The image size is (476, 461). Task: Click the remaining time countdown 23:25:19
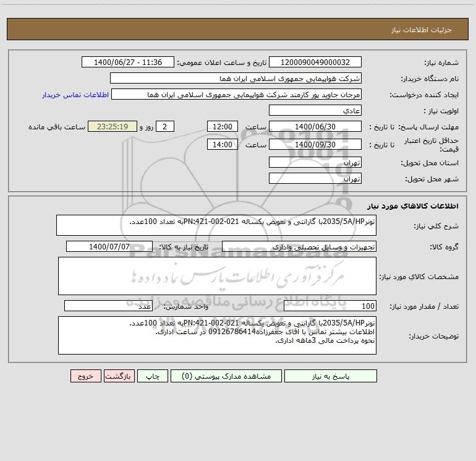pos(113,126)
